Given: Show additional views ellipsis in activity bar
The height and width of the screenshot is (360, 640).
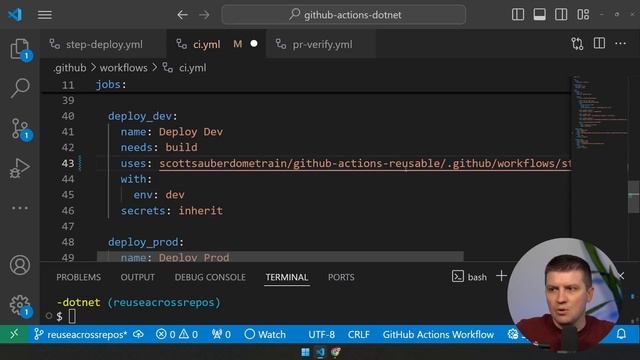Looking at the screenshot, I should [20, 208].
